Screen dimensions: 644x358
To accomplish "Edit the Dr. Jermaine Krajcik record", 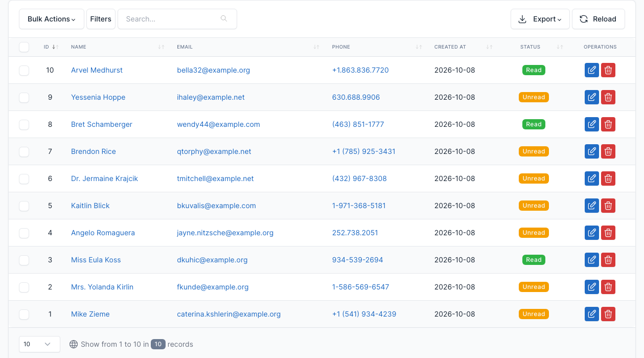I will point(592,178).
